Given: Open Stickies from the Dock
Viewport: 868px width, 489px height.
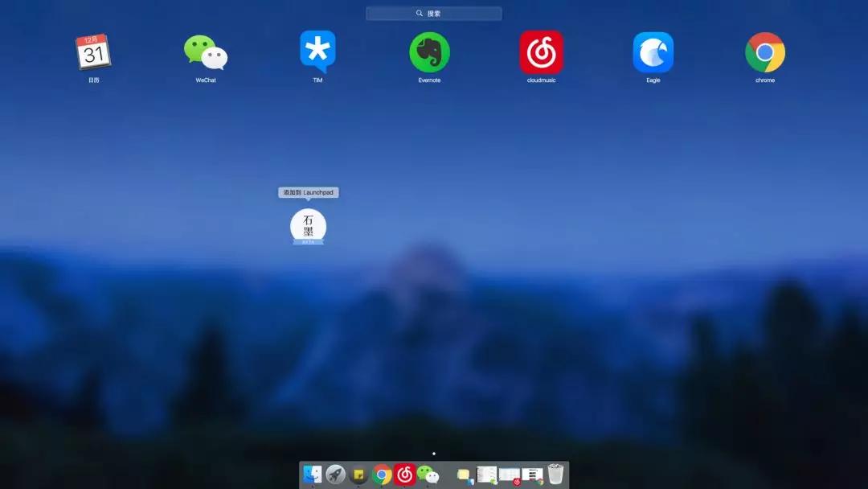Looking at the screenshot, I should [x=358, y=475].
